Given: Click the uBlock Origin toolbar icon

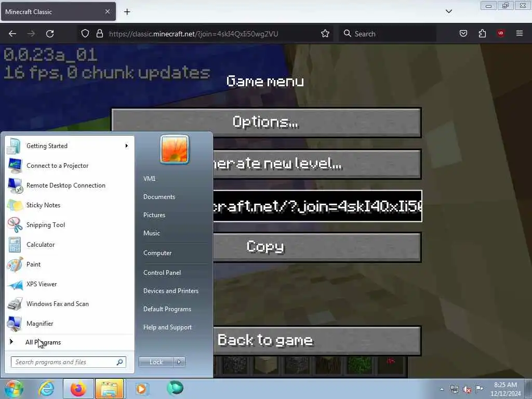Looking at the screenshot, I should [501, 33].
